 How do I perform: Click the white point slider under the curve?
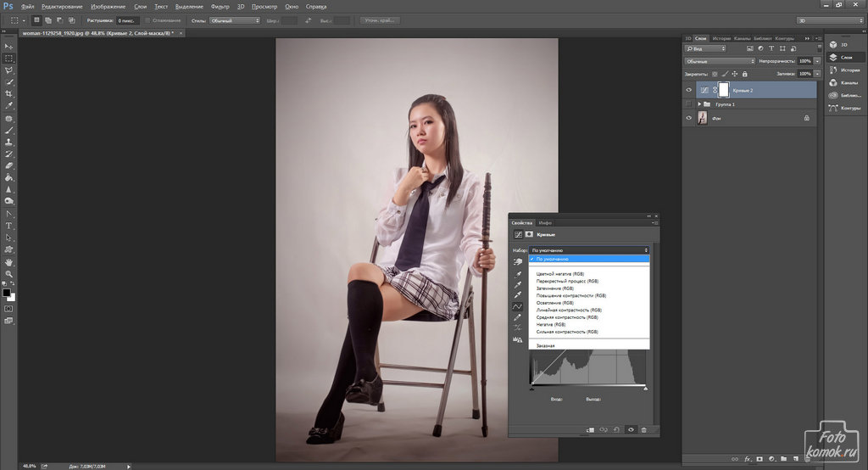pos(645,389)
